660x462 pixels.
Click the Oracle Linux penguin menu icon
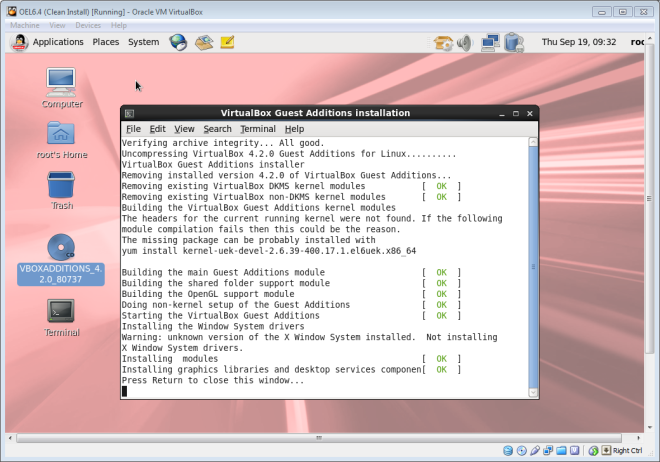click(19, 42)
